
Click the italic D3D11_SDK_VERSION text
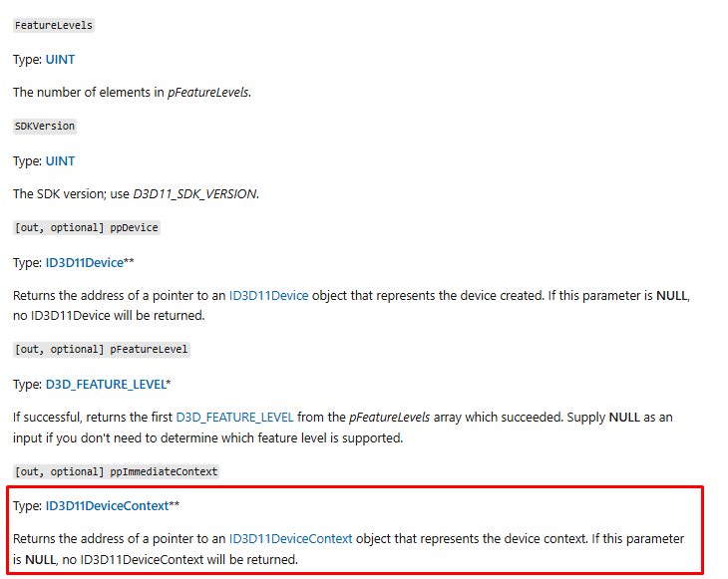(194, 194)
